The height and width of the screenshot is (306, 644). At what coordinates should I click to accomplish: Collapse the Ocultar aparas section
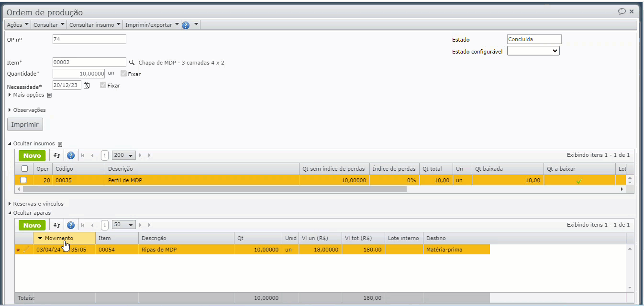click(29, 213)
